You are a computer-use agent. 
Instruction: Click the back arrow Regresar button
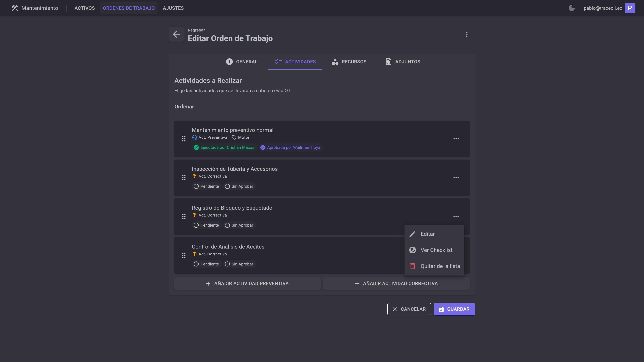(176, 34)
